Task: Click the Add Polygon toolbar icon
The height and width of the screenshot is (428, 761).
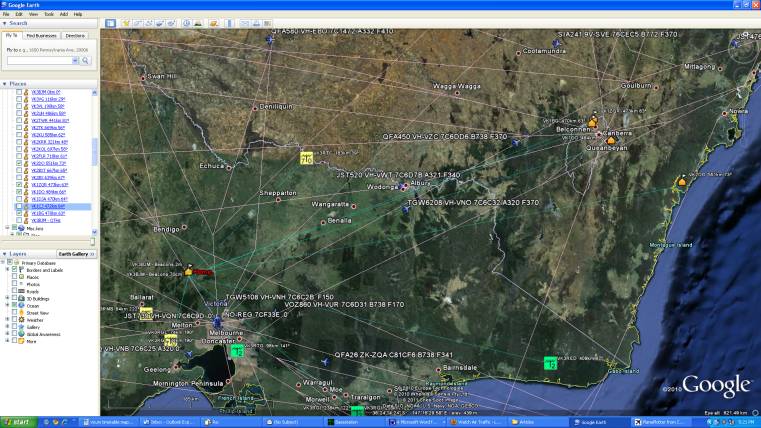Action: click(x=138, y=23)
